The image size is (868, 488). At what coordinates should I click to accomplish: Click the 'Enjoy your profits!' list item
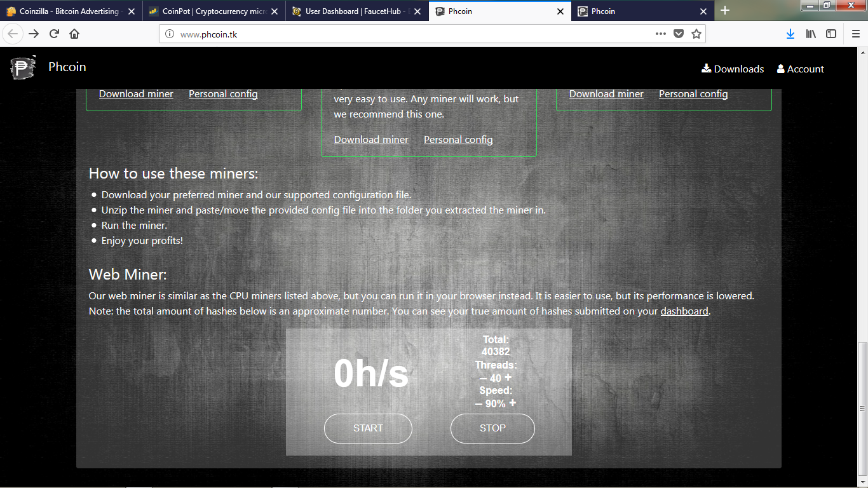(142, 241)
